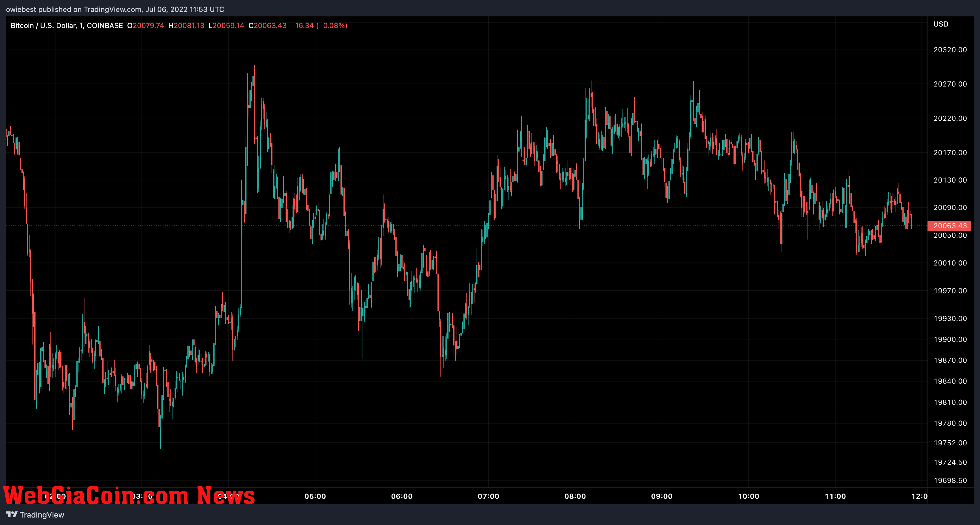
Task: Click the 20270.00 price axis label
Action: click(x=950, y=84)
